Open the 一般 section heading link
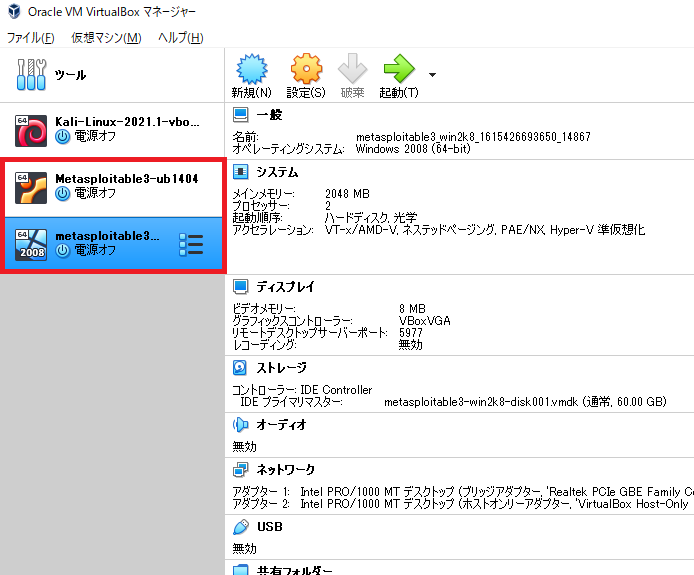Viewport: 694px width, 575px height. pyautogui.click(x=270, y=115)
